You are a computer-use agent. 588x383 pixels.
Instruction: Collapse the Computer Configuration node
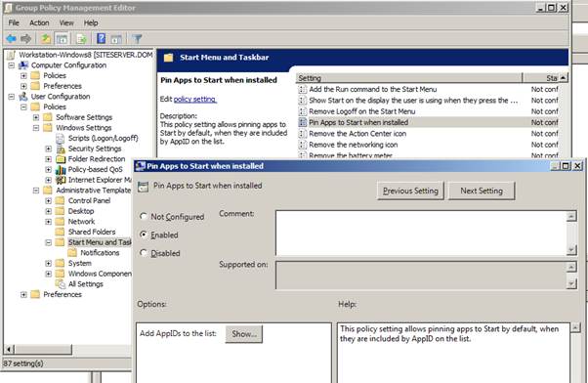coord(12,65)
